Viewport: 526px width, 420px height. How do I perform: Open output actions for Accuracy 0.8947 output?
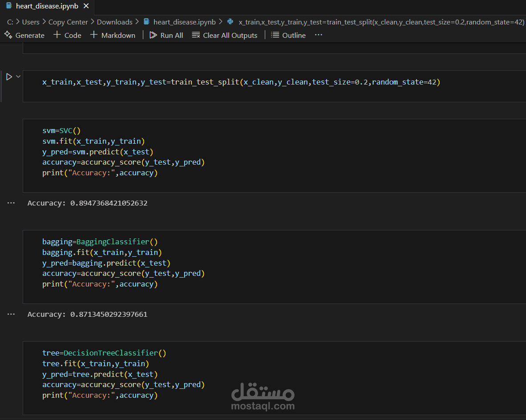(11, 203)
